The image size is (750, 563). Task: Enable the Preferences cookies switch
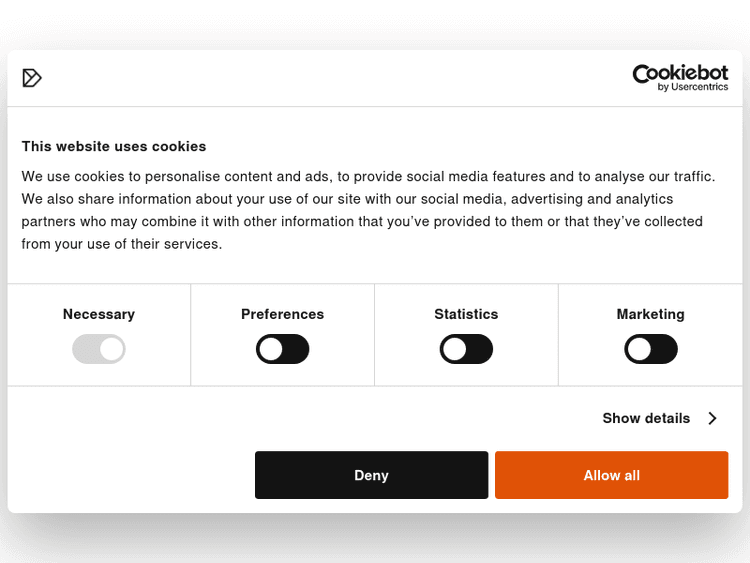point(283,349)
